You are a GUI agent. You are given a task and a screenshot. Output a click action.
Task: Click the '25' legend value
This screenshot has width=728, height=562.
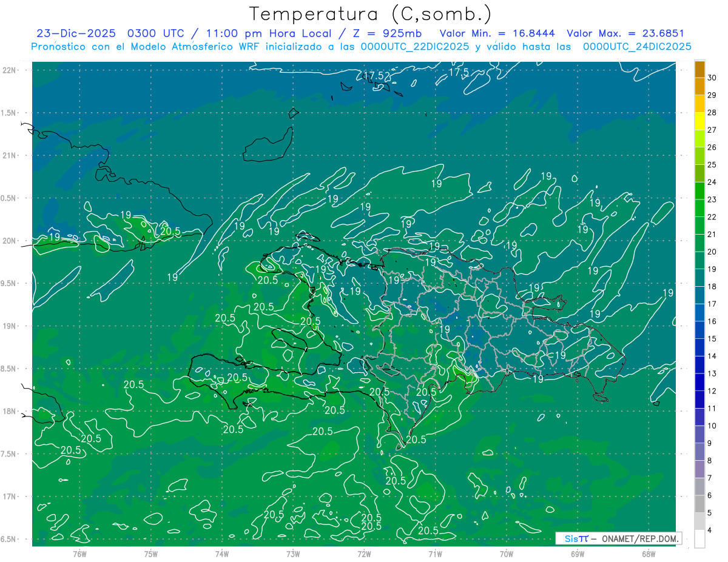tap(712, 165)
